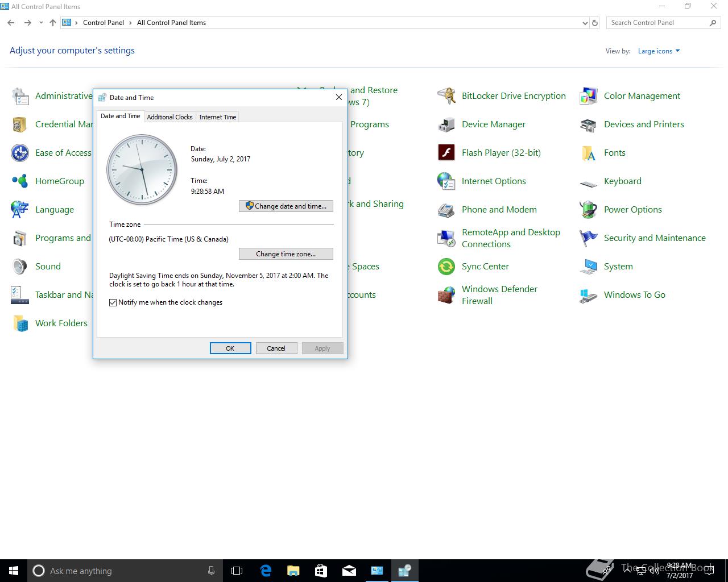Click the Change date and time button

pyautogui.click(x=286, y=206)
